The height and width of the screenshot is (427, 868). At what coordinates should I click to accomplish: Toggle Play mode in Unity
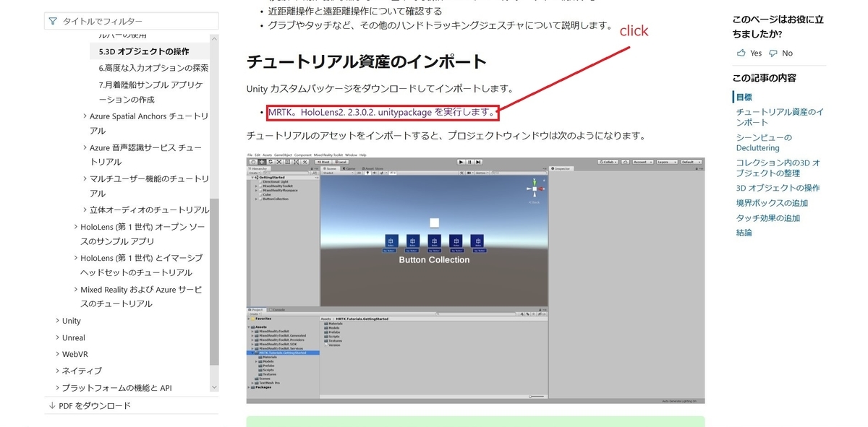pyautogui.click(x=461, y=162)
